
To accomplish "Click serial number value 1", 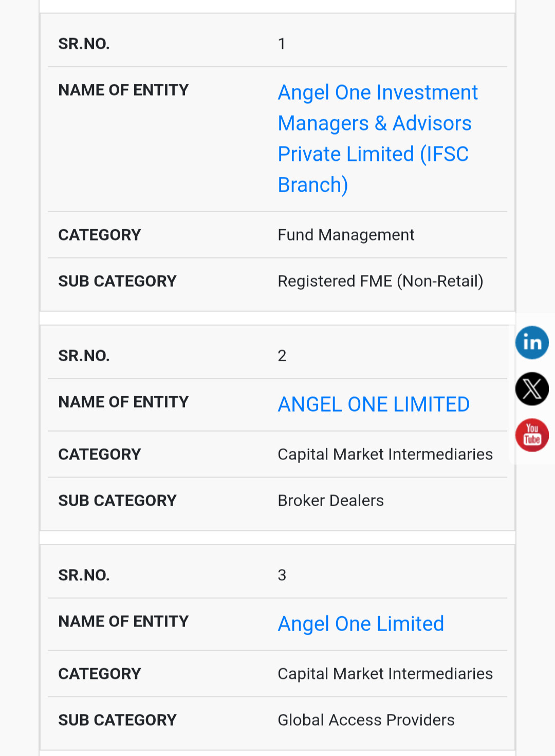I will click(x=282, y=44).
